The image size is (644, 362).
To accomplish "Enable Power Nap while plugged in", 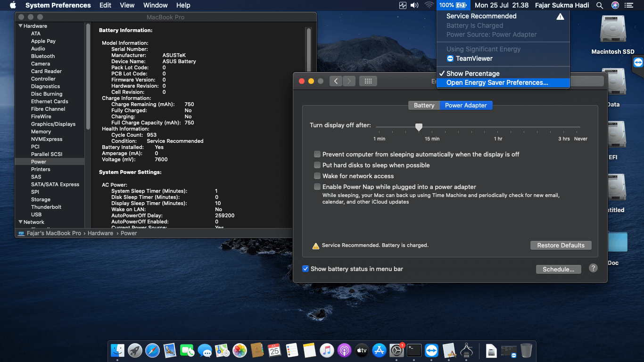I will point(318,187).
